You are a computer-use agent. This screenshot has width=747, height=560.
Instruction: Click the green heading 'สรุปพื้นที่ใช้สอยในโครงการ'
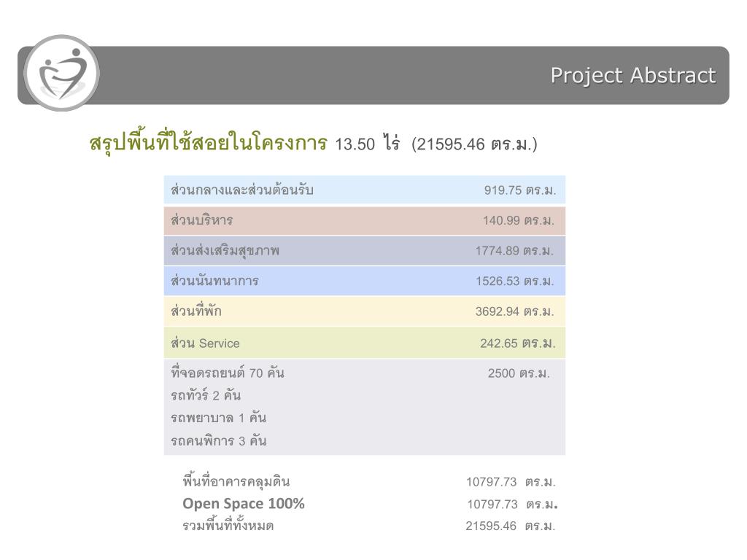[209, 143]
